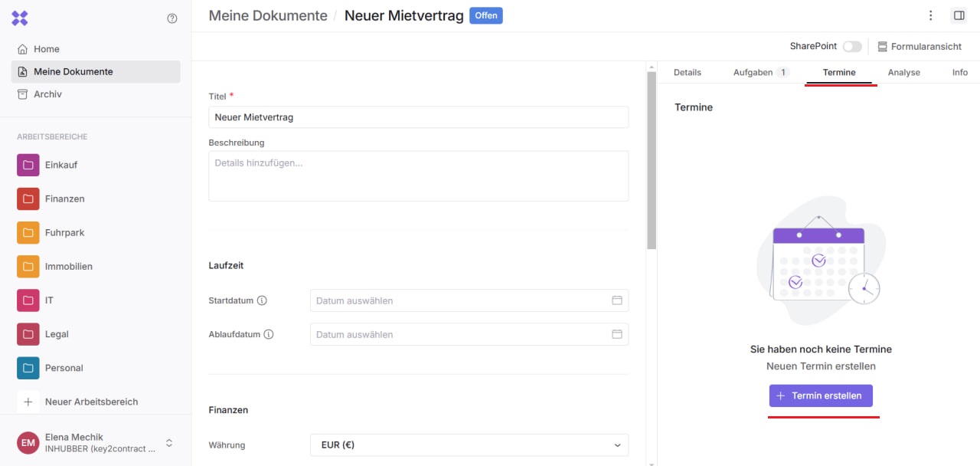This screenshot has width=980, height=466.
Task: Switch to Formularansicht view
Action: pos(919,47)
